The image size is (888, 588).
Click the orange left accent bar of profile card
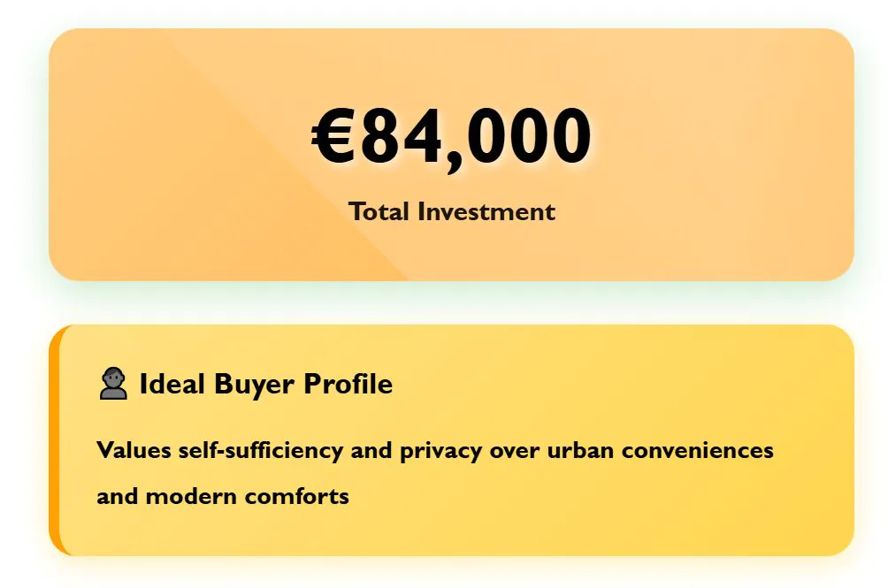click(54, 440)
